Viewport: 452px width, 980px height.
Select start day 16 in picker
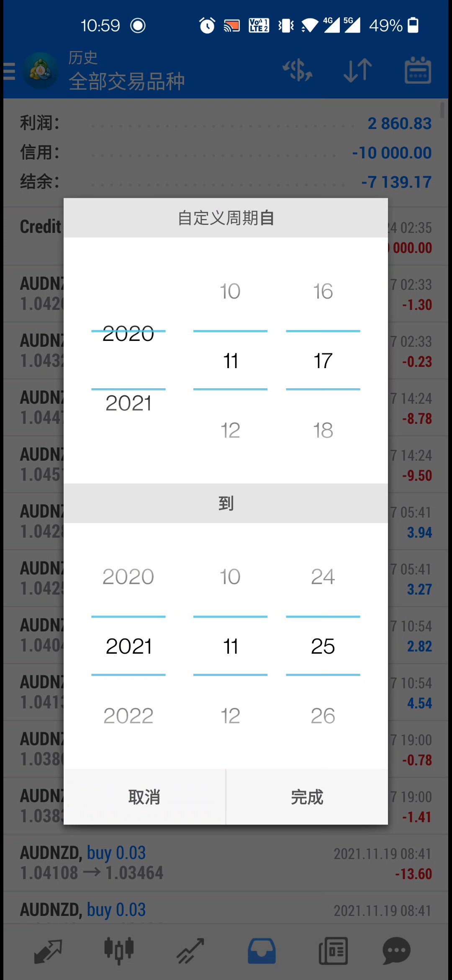click(323, 291)
